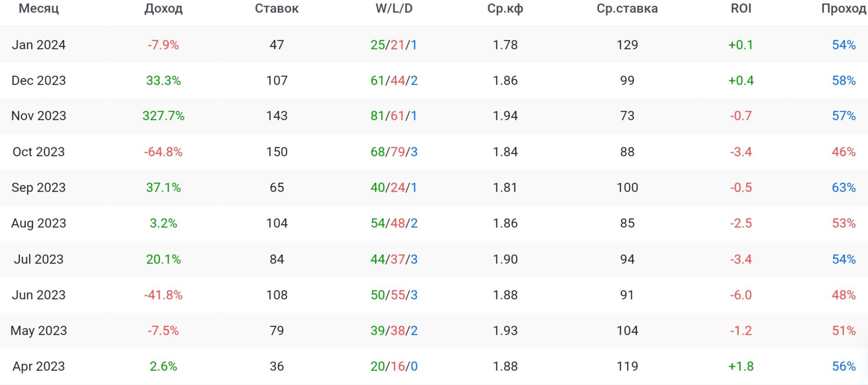Click the 61/44/2 W/L/D record
The width and height of the screenshot is (868, 385).
[x=394, y=80]
